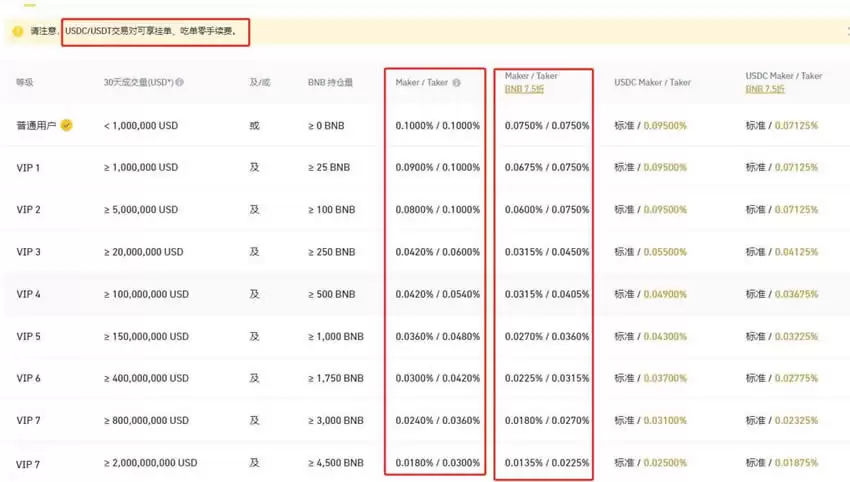Click the ≥ 800,000,000 USD volume cell

point(146,421)
